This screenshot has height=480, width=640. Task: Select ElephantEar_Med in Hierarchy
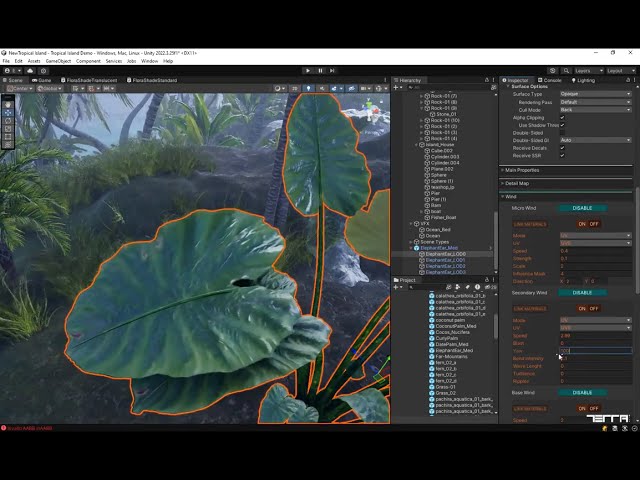(439, 248)
